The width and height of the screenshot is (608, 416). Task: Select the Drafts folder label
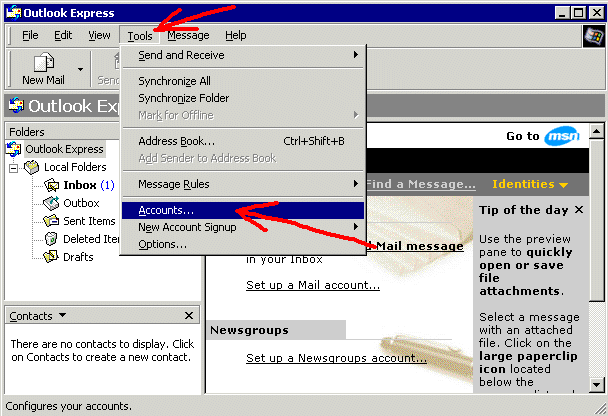(x=78, y=257)
